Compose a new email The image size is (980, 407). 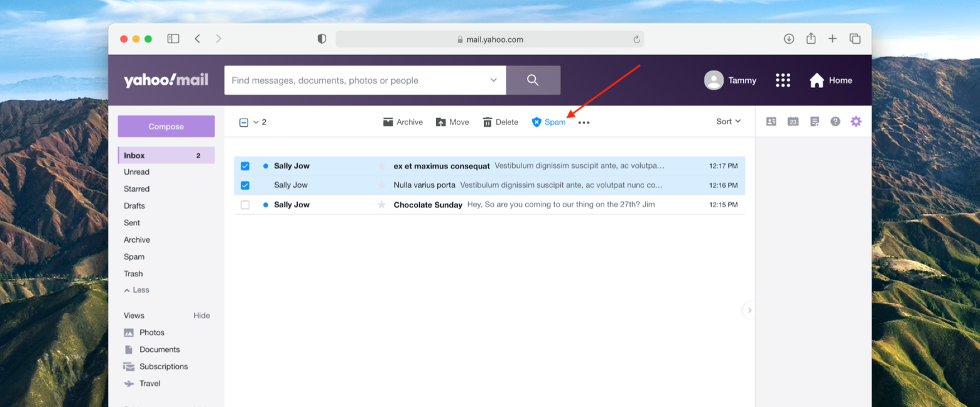pyautogui.click(x=166, y=126)
